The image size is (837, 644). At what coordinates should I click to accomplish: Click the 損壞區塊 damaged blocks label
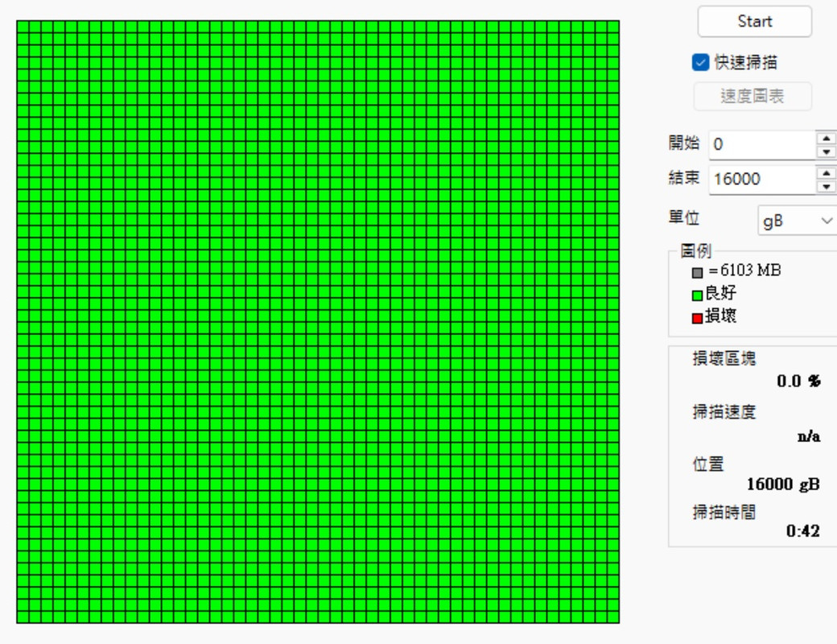pos(724,358)
